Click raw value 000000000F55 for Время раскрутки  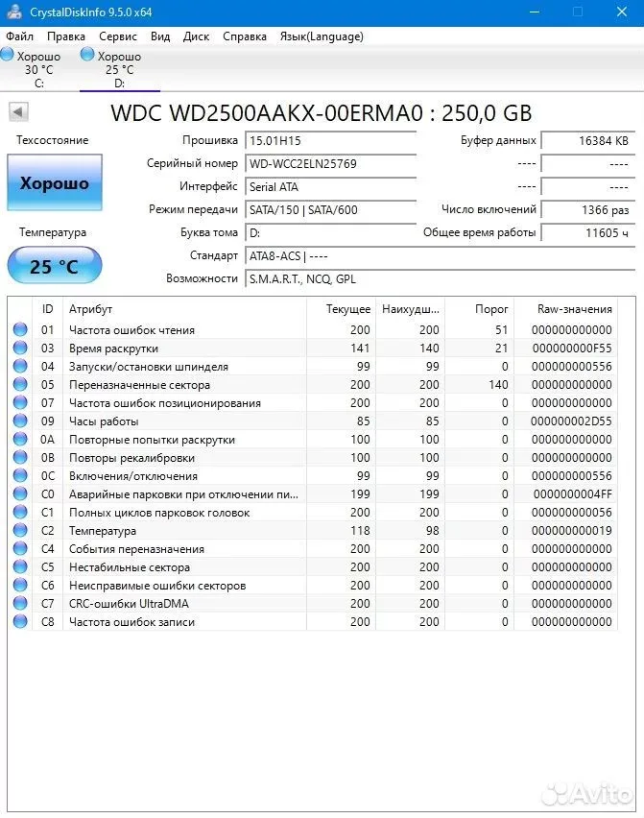572,348
